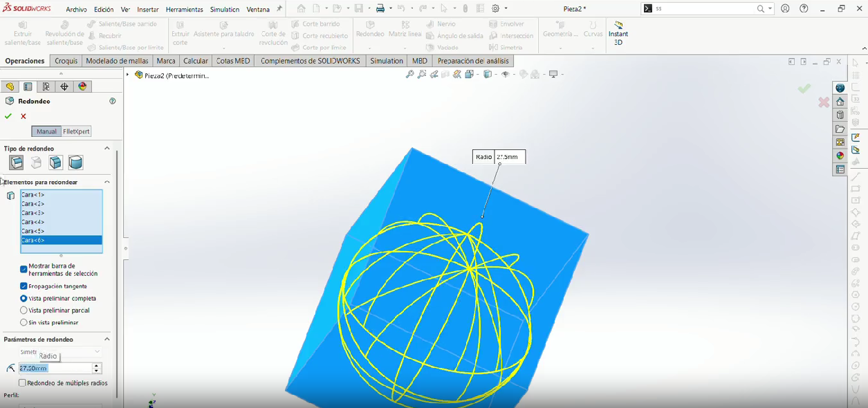This screenshot has width=868, height=408.
Task: Cancel the Redondeo with the red X
Action: click(24, 116)
